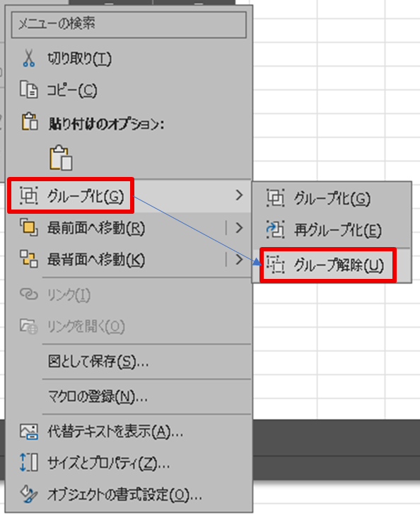Click the サイズとプロパティ size icon
The height and width of the screenshot is (521, 420).
(28, 462)
